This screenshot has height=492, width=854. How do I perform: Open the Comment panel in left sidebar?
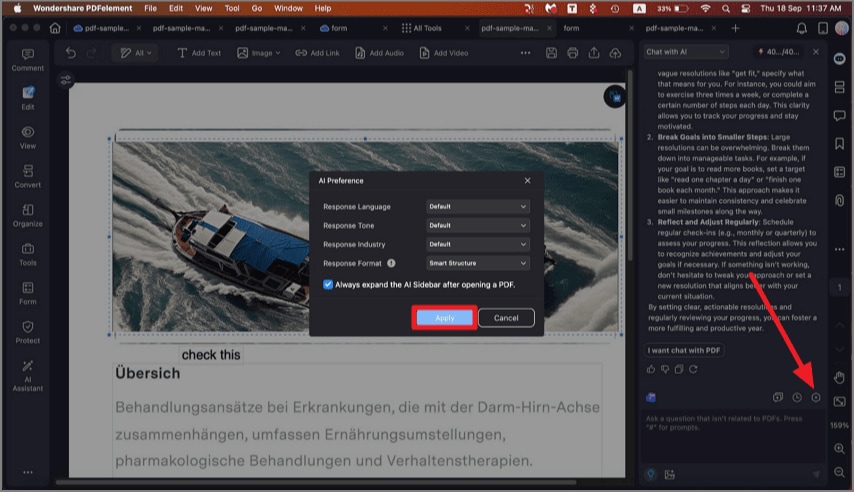[28, 59]
